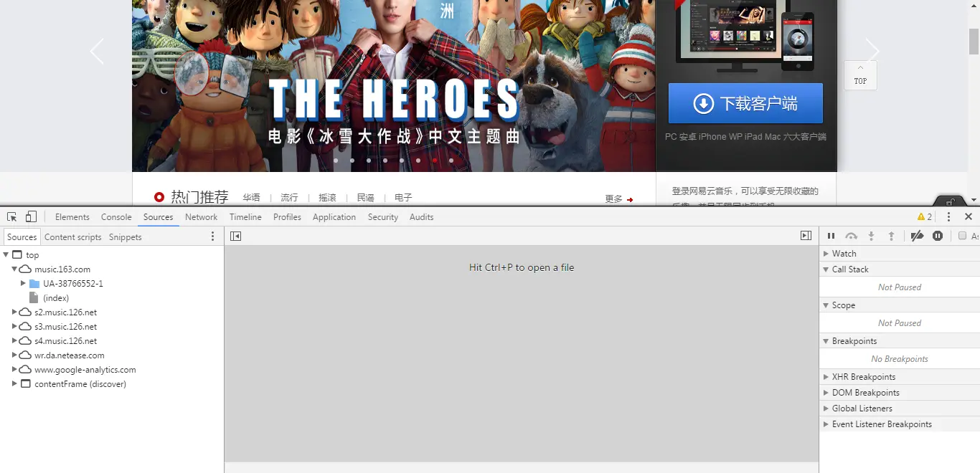The height and width of the screenshot is (473, 980).
Task: Switch to the Security tab
Action: 383,216
